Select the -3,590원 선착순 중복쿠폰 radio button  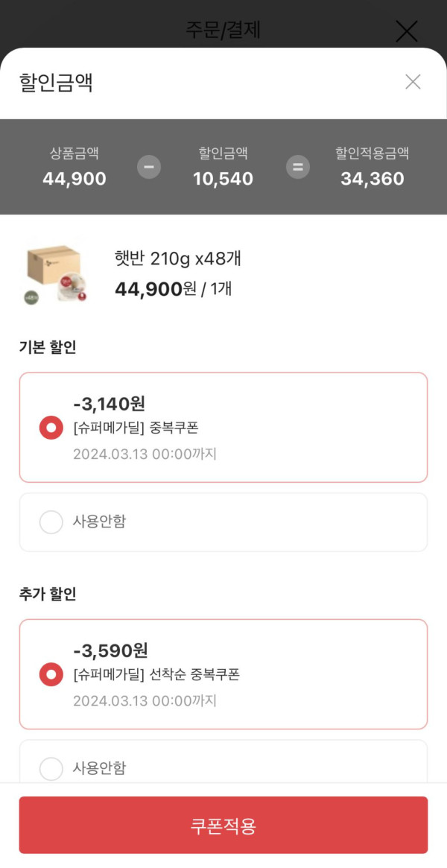(51, 674)
